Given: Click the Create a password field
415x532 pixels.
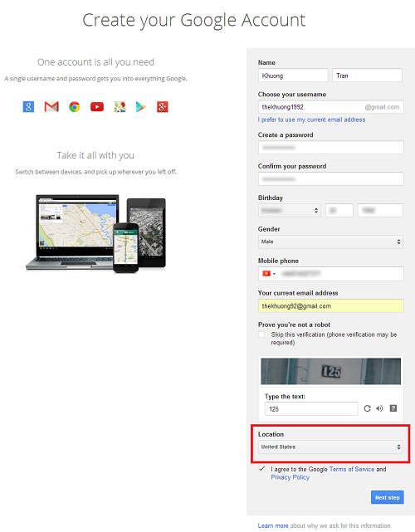Looking at the screenshot, I should 331,148.
